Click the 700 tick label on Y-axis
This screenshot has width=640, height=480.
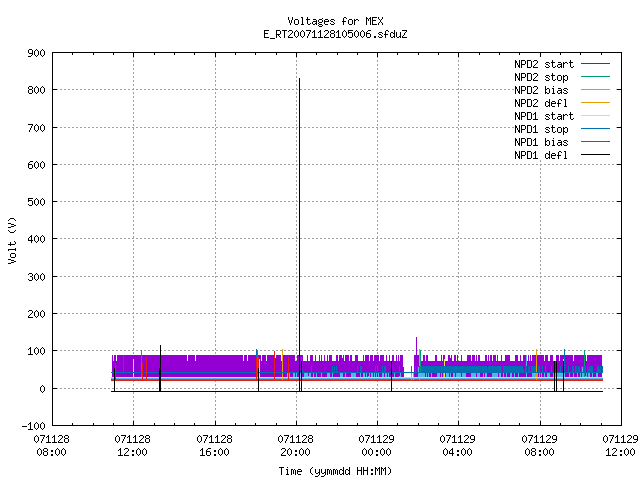[36, 128]
